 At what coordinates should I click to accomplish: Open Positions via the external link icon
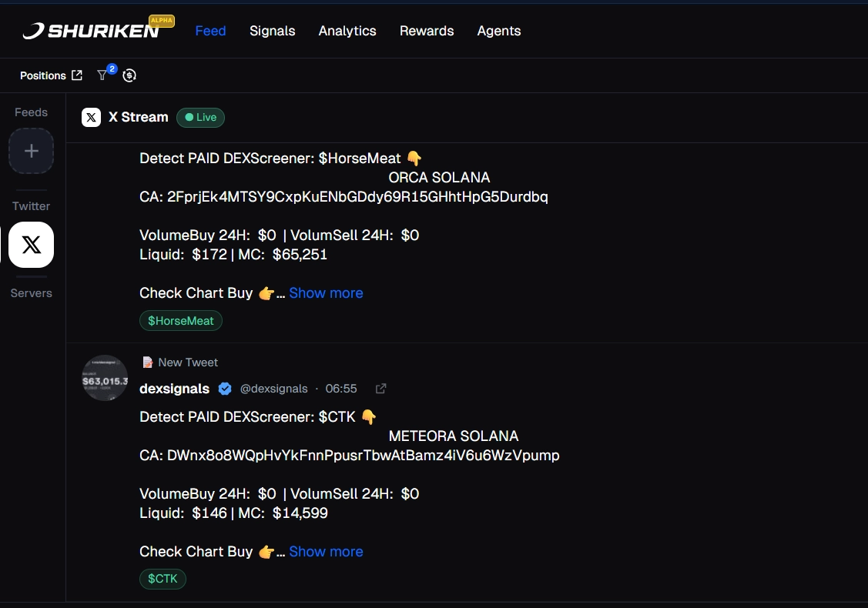pyautogui.click(x=75, y=75)
